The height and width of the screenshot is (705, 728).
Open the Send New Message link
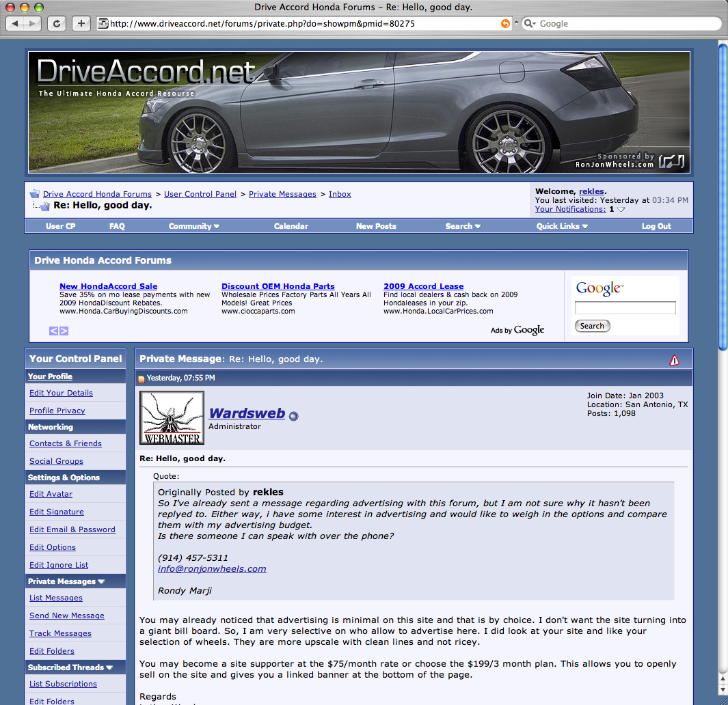(x=67, y=616)
